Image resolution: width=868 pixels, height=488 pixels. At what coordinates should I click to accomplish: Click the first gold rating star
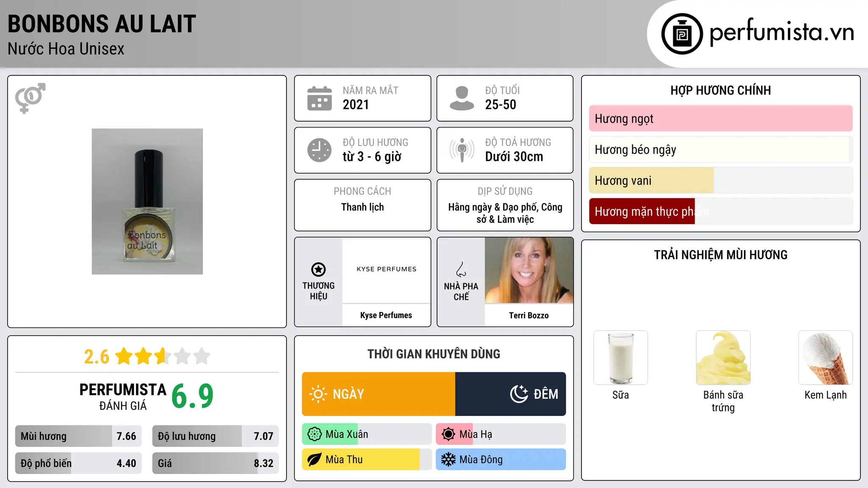[x=124, y=356]
